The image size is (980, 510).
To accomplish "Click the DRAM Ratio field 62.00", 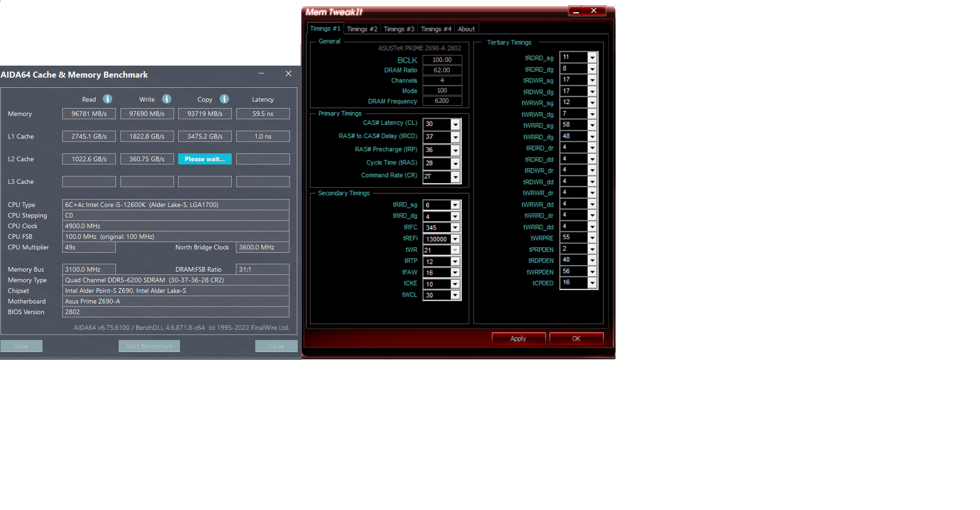I will coord(442,70).
